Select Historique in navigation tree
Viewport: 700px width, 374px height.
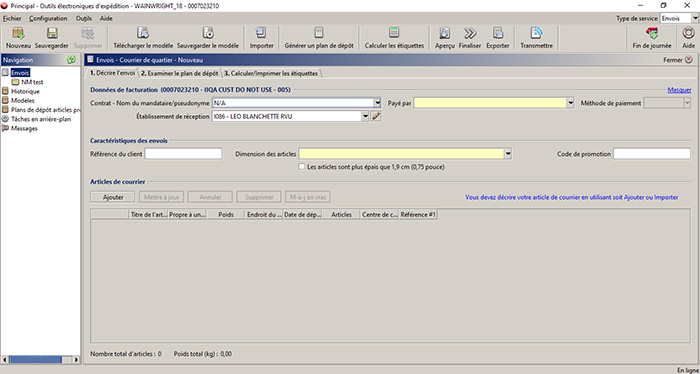pyautogui.click(x=25, y=91)
